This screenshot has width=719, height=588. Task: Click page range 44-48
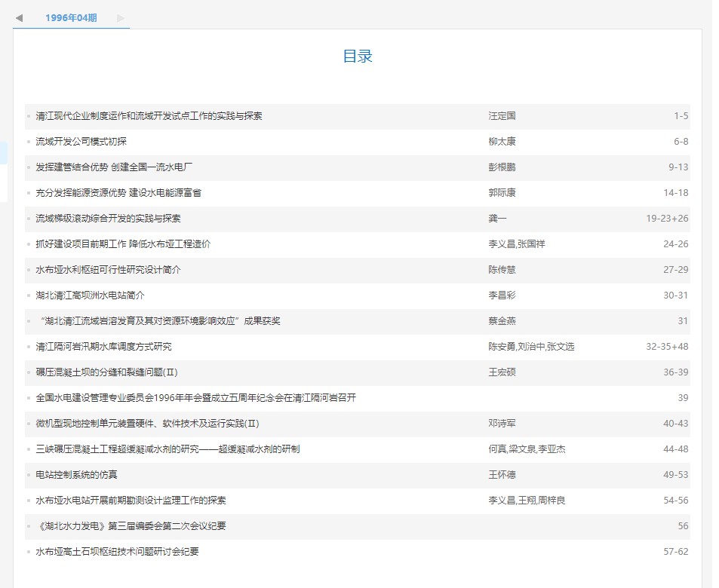coord(676,449)
